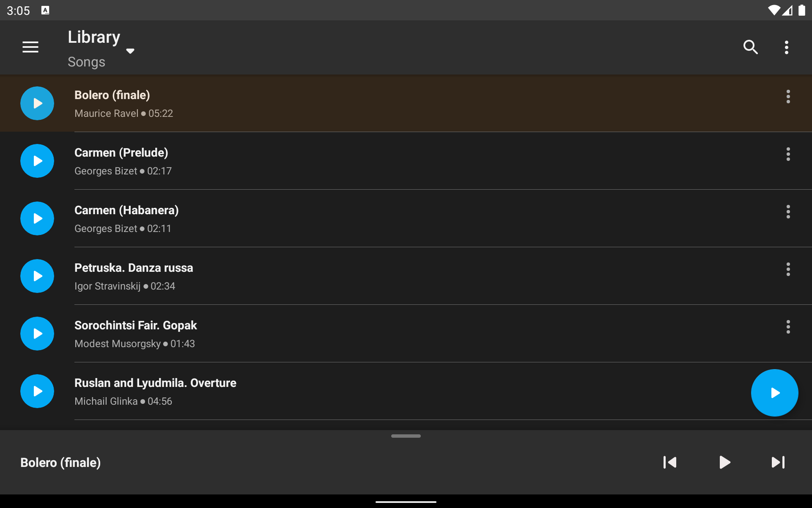This screenshot has width=812, height=508.
Task: Open more options for Carmen (Habanera)
Action: click(x=788, y=212)
